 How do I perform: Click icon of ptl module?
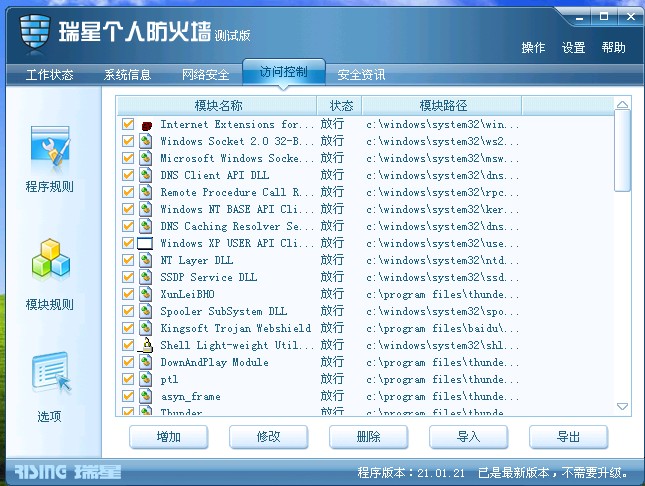pyautogui.click(x=145, y=379)
